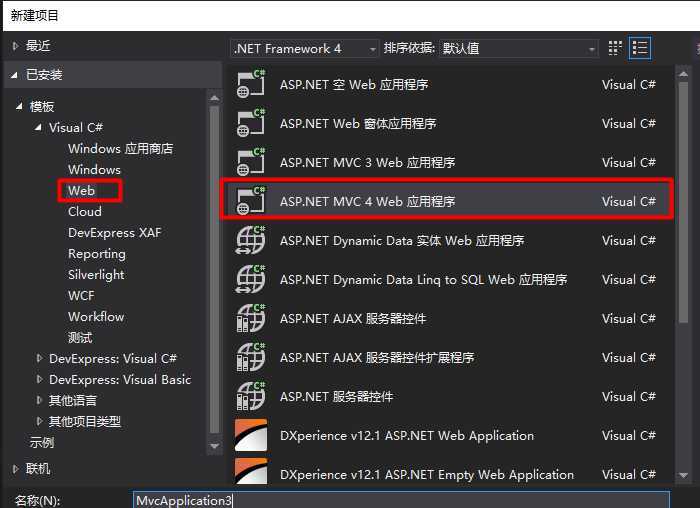The width and height of the screenshot is (700, 508).
Task: Click the ASP.NET MVC 4 Web template icon
Action: pos(250,201)
